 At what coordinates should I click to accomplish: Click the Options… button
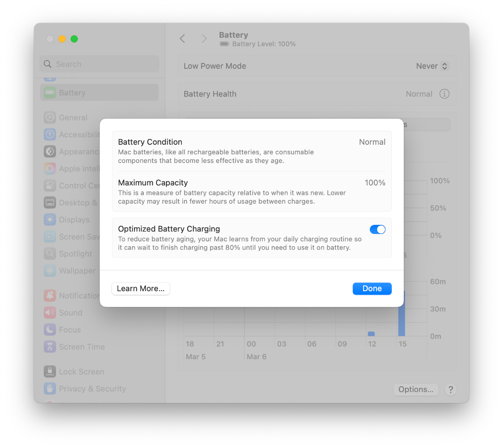point(416,390)
